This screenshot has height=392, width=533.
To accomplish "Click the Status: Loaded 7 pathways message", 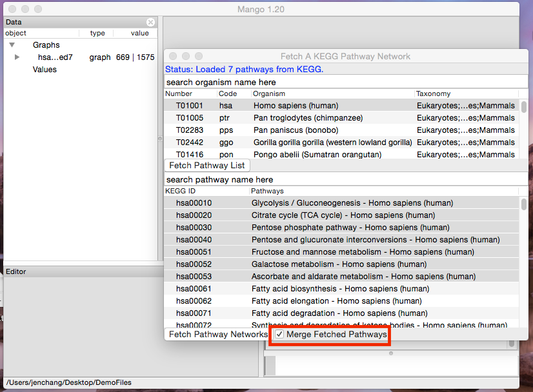I will (244, 69).
